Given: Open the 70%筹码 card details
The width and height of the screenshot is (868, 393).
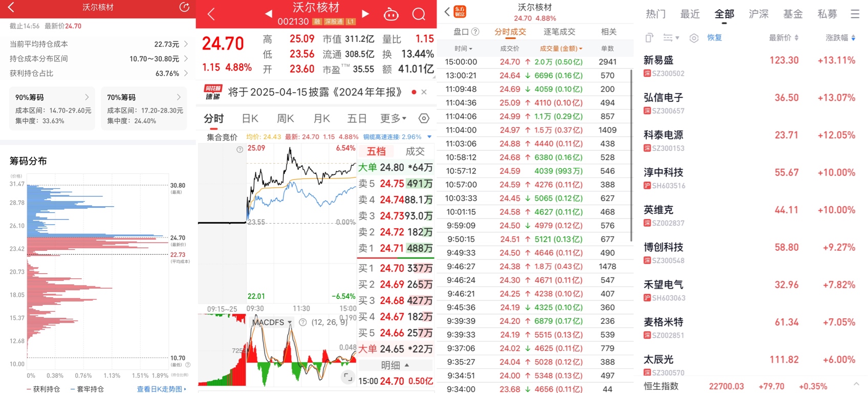Looking at the screenshot, I should (144, 108).
